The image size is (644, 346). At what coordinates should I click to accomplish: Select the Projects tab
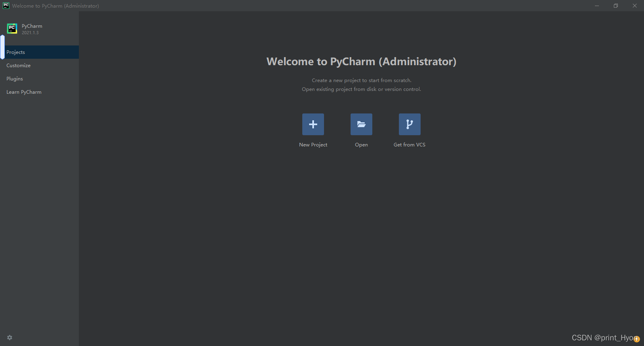(39, 52)
